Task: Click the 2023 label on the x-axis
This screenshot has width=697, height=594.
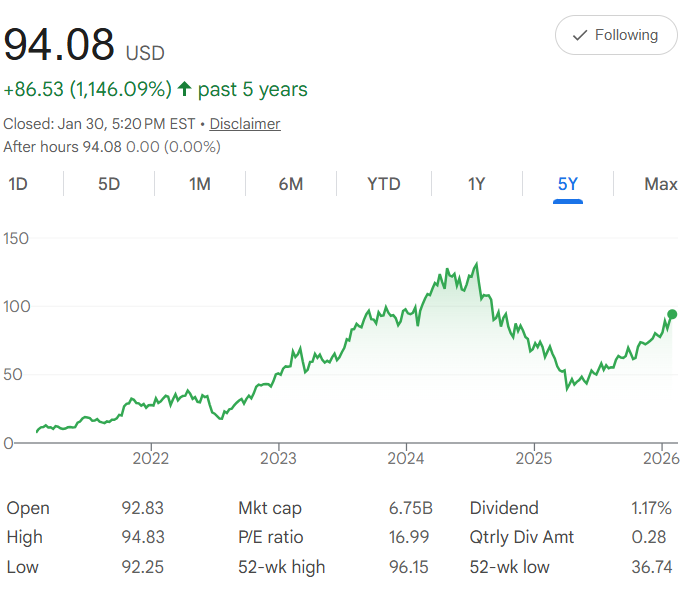Action: point(278,459)
